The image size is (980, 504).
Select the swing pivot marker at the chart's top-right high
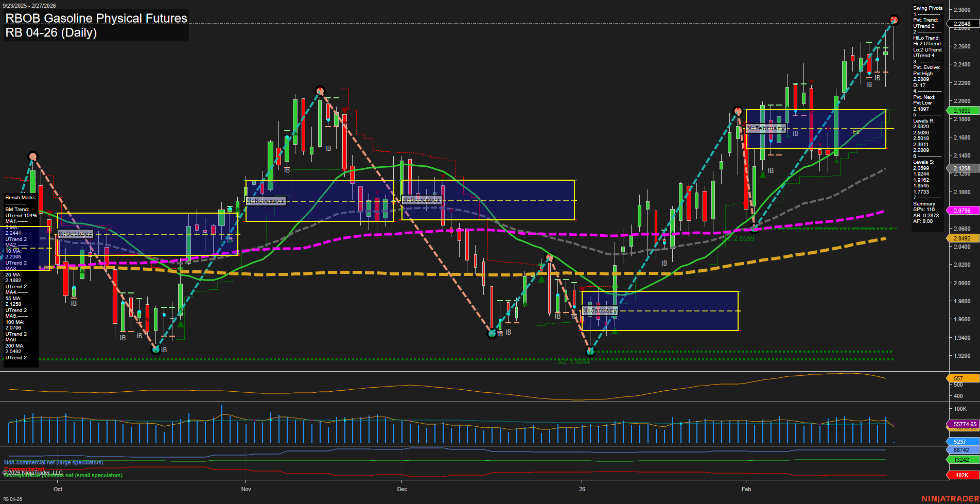click(894, 20)
